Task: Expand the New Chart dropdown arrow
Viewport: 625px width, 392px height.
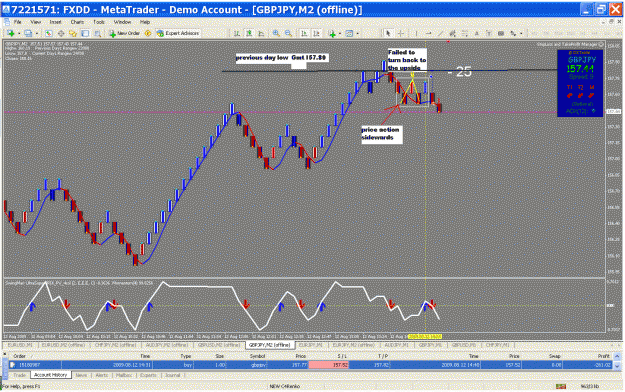Action: pos(19,33)
